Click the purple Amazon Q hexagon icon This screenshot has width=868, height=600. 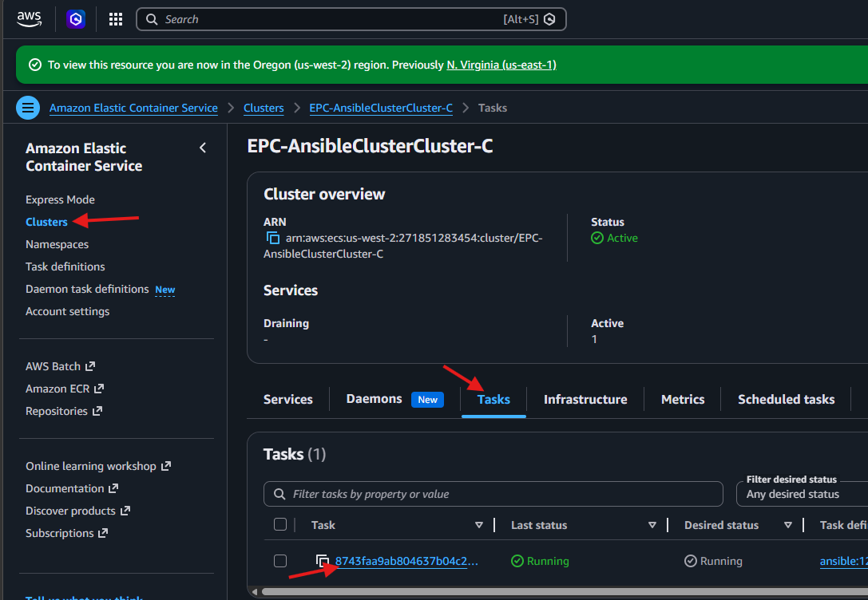tap(76, 19)
